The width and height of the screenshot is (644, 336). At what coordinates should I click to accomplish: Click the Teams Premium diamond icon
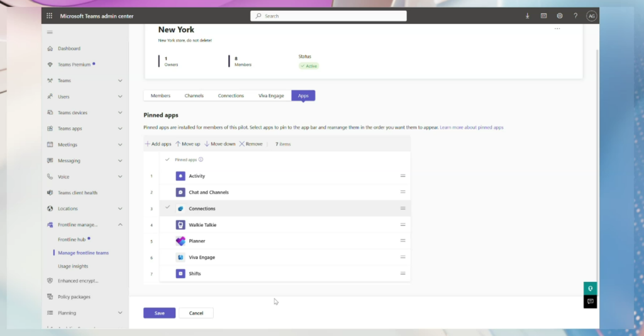50,65
